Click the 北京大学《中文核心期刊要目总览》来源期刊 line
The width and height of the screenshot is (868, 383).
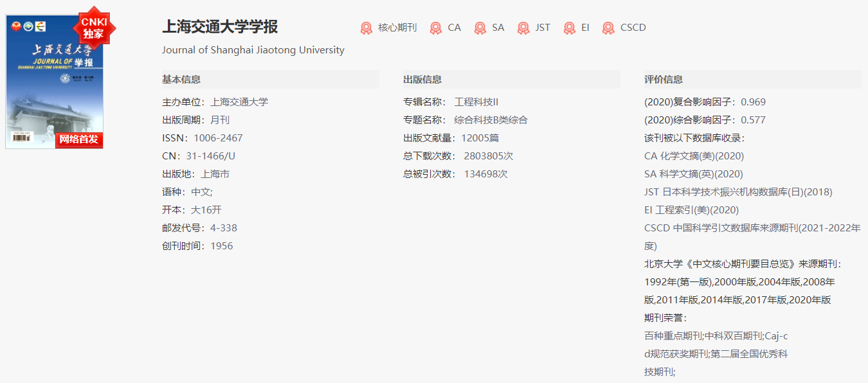[743, 264]
